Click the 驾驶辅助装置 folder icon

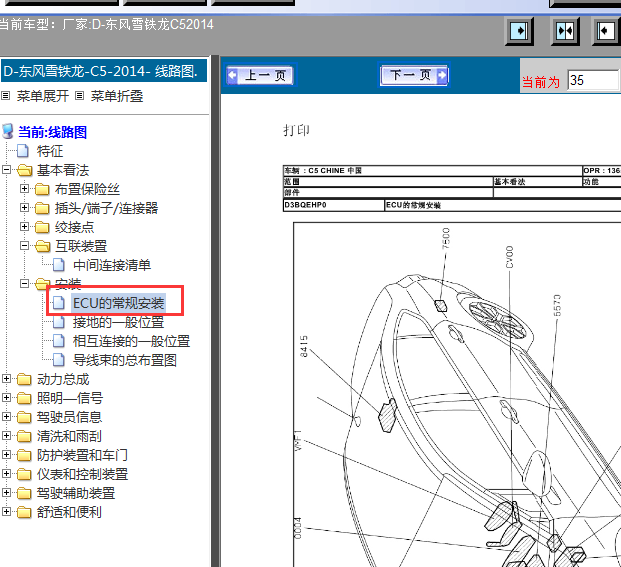(x=24, y=493)
